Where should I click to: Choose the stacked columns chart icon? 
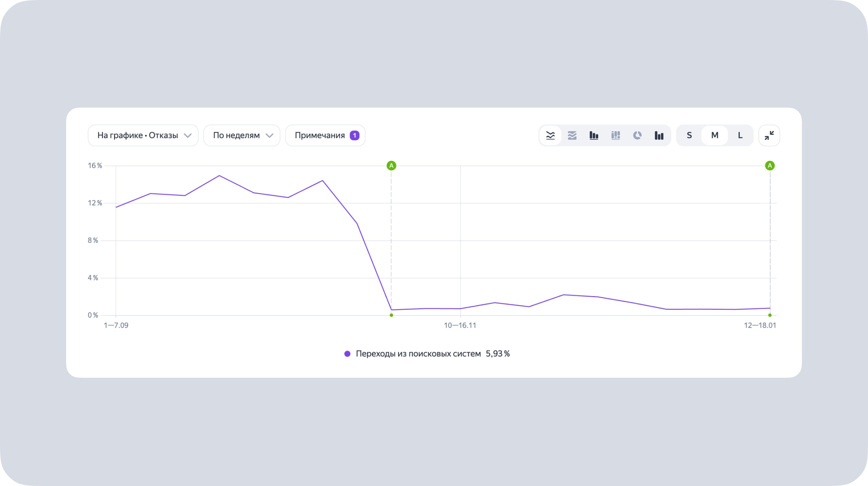616,135
